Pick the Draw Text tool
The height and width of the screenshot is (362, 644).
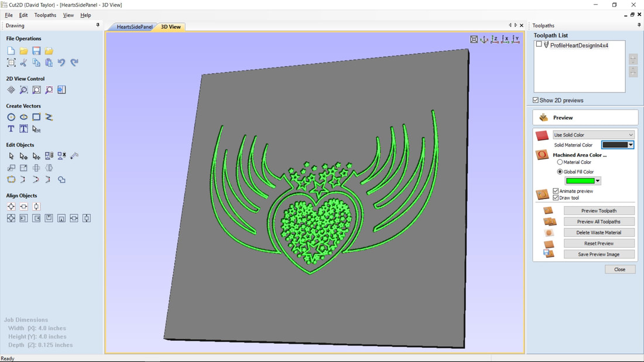(x=11, y=129)
